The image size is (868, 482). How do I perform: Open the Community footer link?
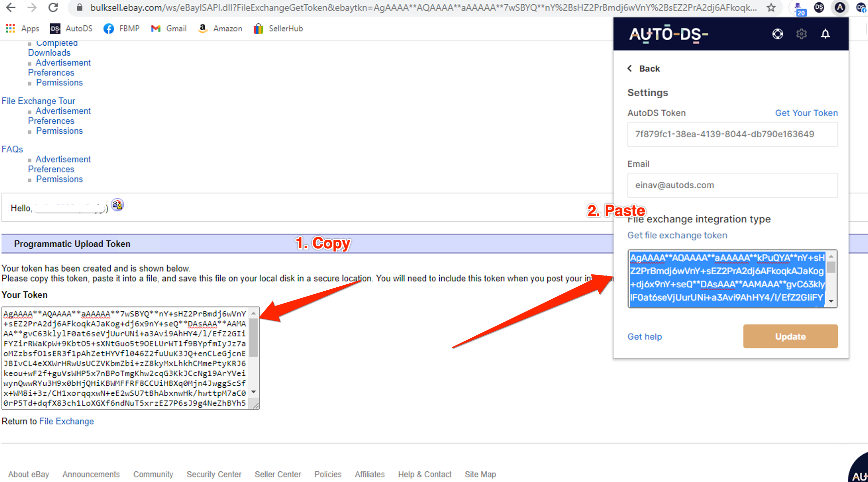point(153,474)
